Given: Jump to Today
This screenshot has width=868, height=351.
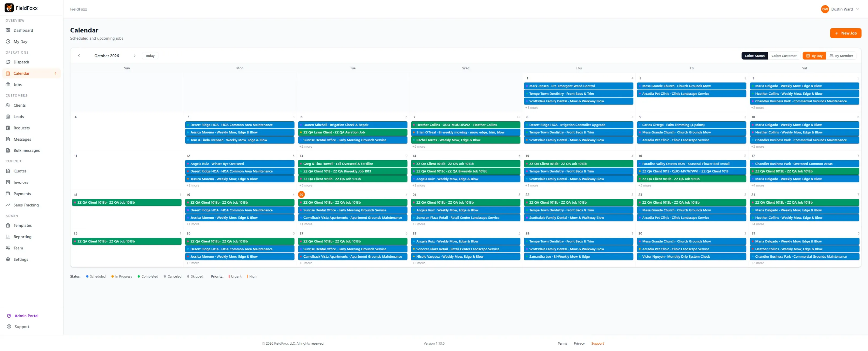Looking at the screenshot, I should 150,56.
